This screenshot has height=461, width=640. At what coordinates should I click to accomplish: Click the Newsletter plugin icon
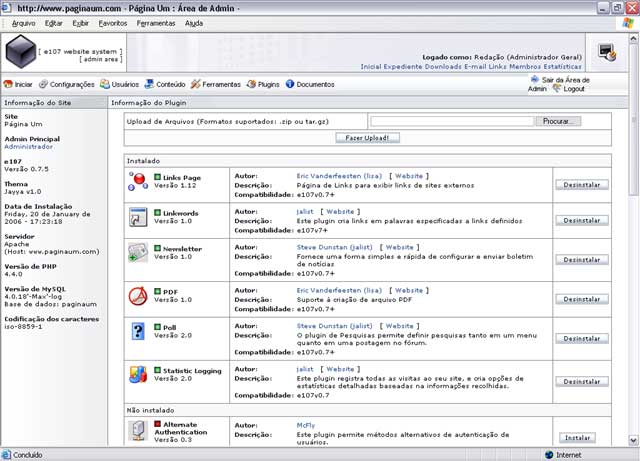coord(138,252)
